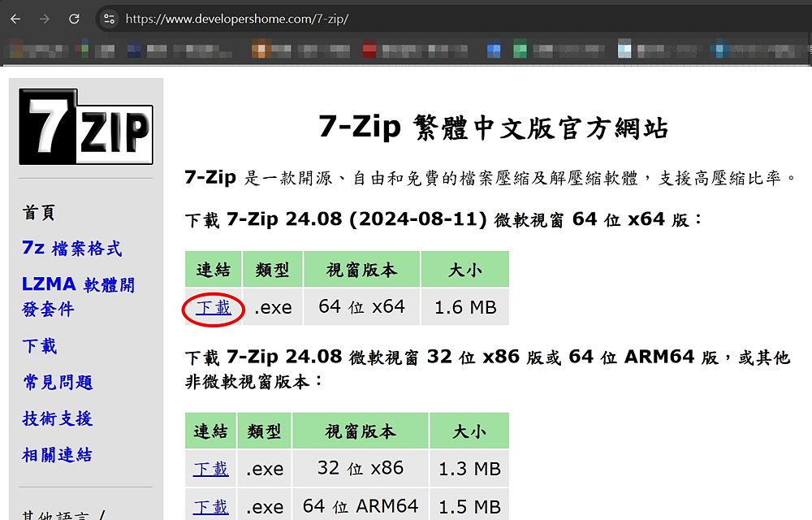Click the 64 位 x64 version cell
The width and height of the screenshot is (812, 520).
point(361,307)
